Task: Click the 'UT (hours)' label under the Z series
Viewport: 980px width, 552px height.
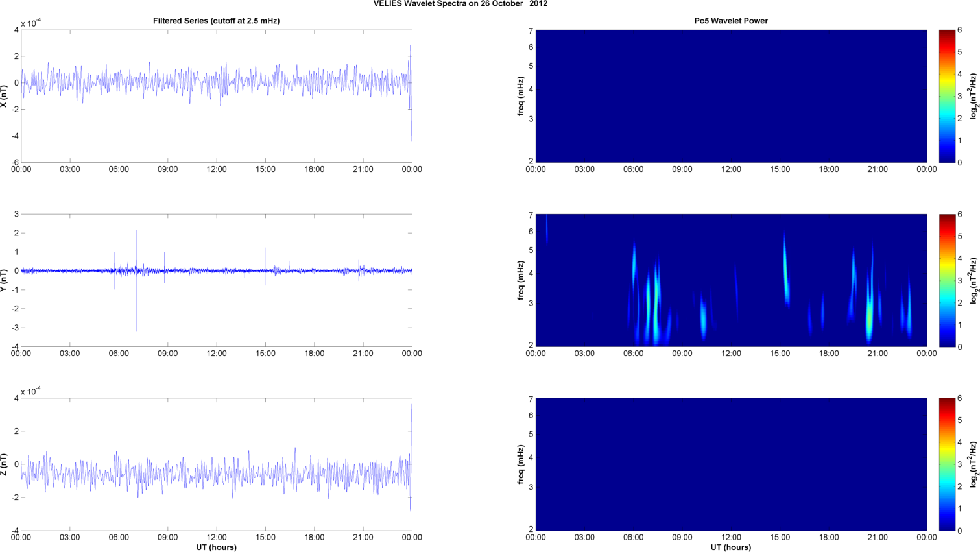Action: click(217, 547)
